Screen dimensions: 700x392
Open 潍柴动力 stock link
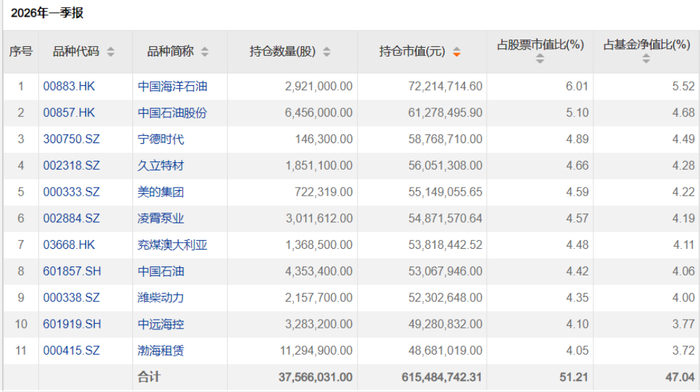coord(161,298)
